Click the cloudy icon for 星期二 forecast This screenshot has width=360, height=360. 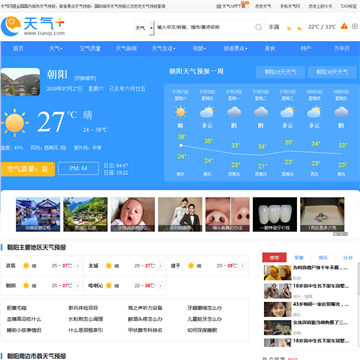point(261,112)
